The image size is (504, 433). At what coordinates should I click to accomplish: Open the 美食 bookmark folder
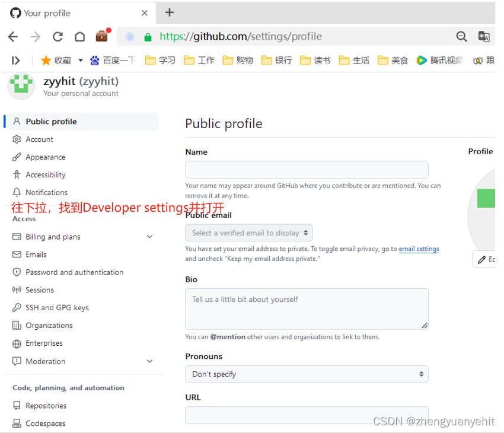393,60
